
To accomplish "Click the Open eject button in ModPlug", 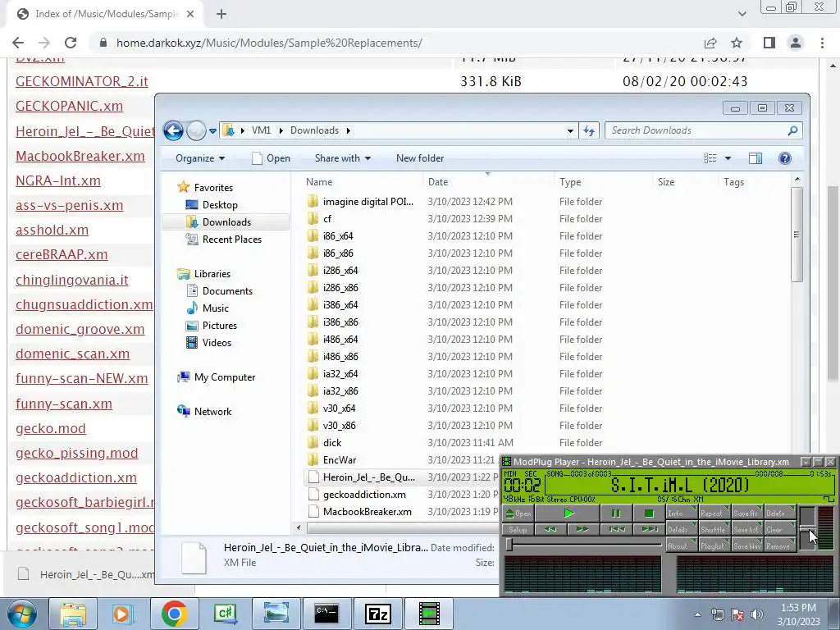I will [x=518, y=514].
